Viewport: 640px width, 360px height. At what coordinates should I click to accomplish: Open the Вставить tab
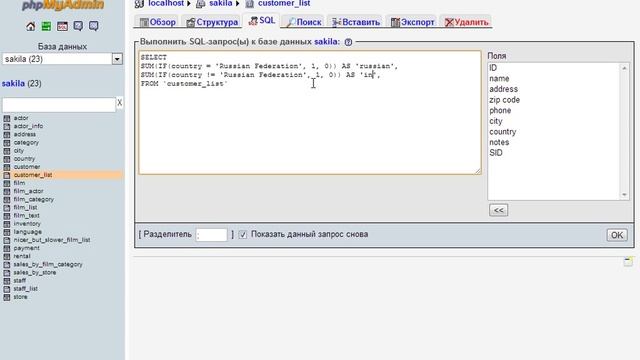pos(356,22)
